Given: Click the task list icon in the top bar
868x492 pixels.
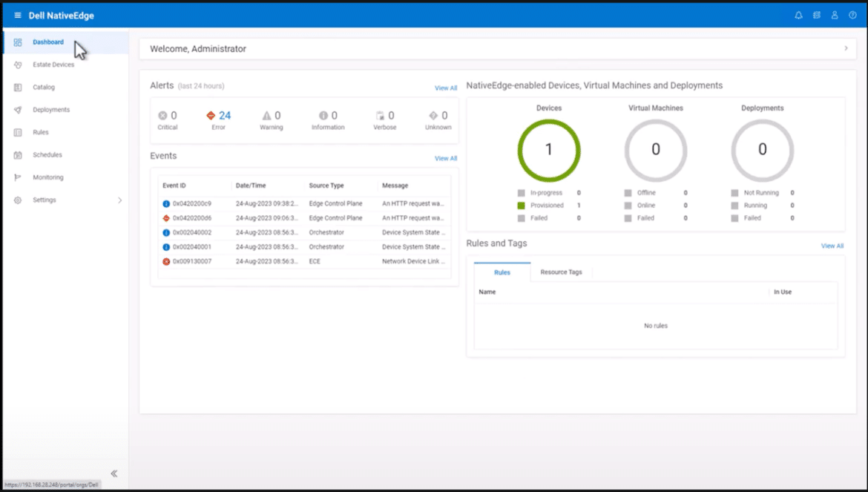Looking at the screenshot, I should (x=817, y=16).
